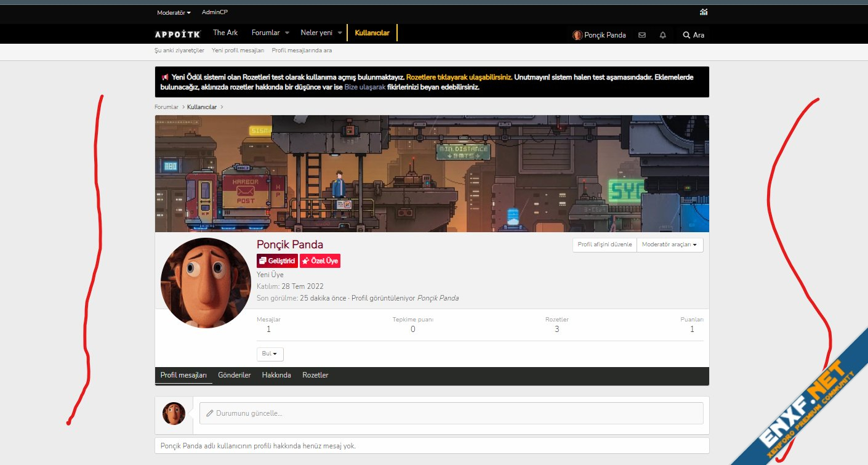Click the Puanları count value

tap(692, 329)
